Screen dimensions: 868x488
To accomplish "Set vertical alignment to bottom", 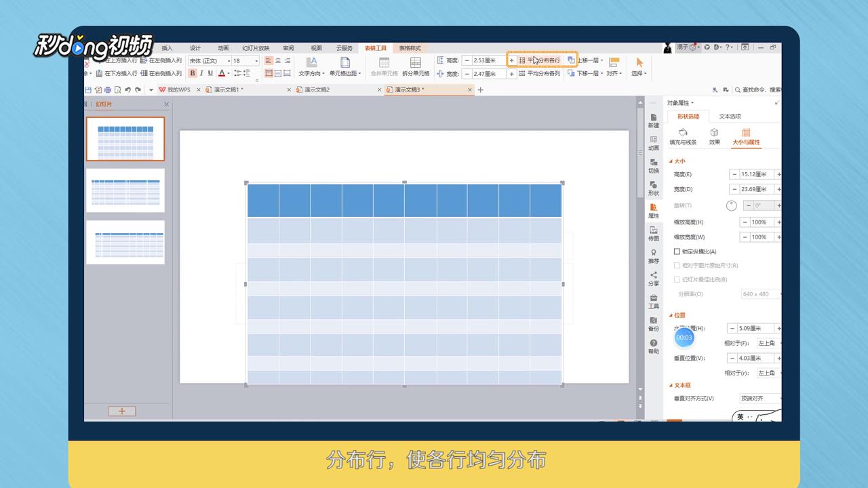I will point(287,73).
